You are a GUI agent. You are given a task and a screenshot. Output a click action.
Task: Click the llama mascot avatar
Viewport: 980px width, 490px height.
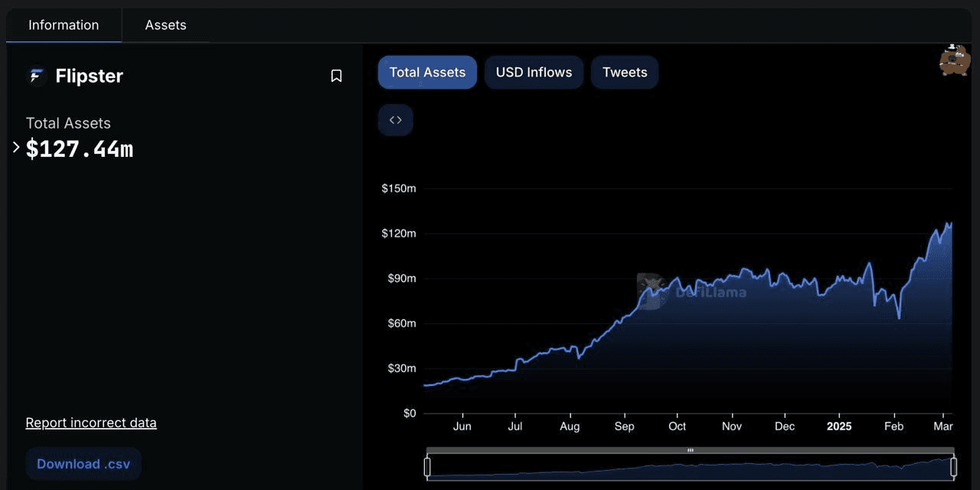click(x=955, y=60)
